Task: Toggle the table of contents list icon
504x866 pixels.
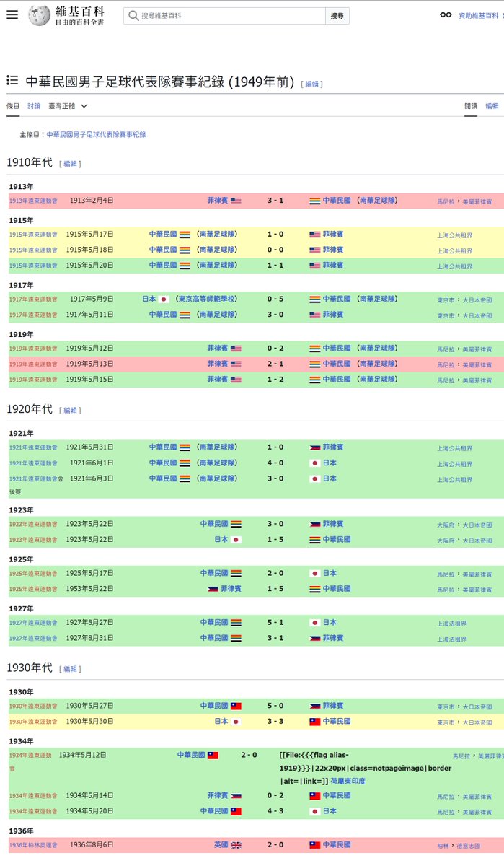Action: pos(12,81)
